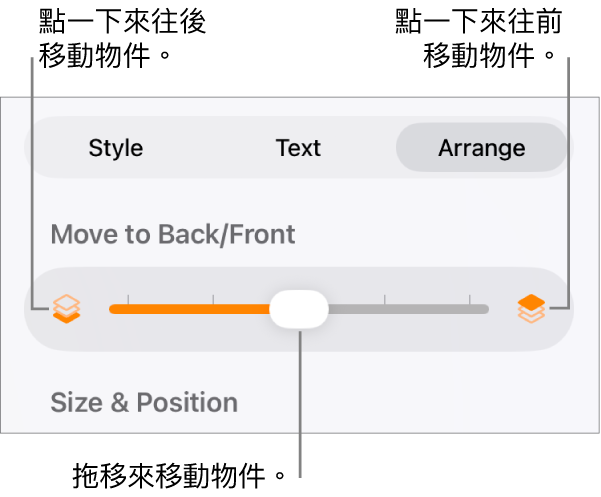Select the Arrange tab

pos(481,149)
